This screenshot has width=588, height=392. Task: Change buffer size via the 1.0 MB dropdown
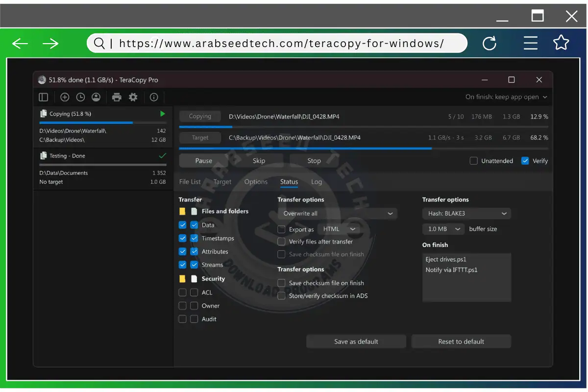(x=443, y=228)
